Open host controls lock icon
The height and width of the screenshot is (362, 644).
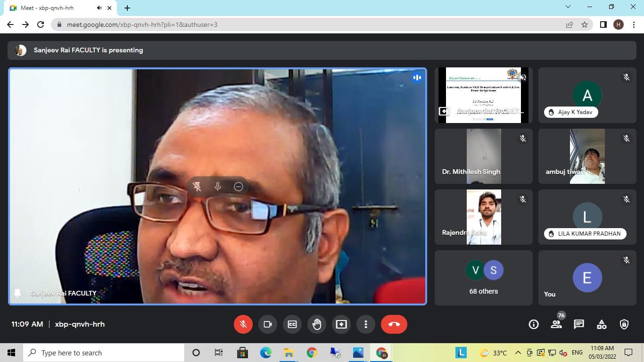[x=624, y=324]
